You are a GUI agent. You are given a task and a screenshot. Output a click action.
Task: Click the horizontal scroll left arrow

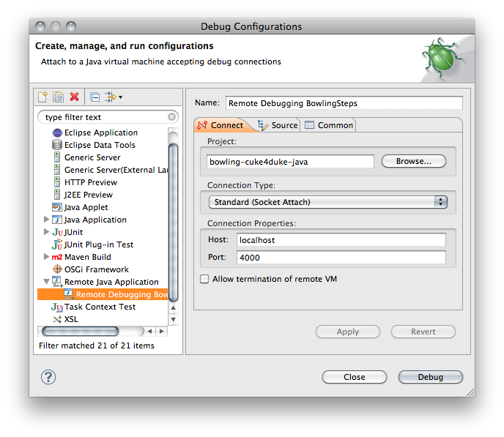pos(149,331)
